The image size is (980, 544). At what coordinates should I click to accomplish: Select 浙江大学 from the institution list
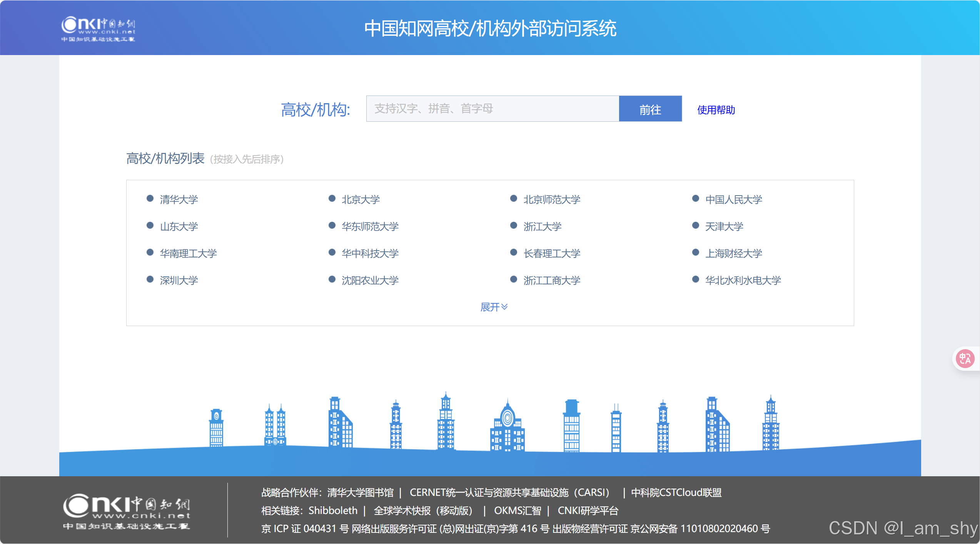[x=542, y=226]
